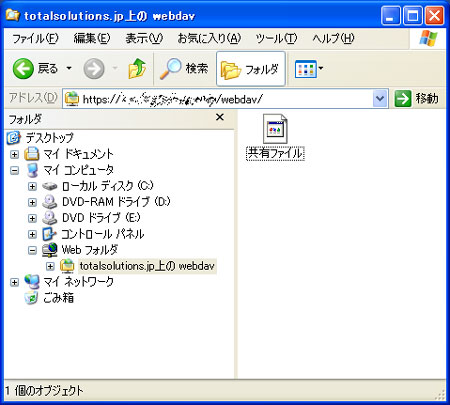Select the コントロール パネル icon in tree
This screenshot has width=450, height=405.
coord(49,234)
